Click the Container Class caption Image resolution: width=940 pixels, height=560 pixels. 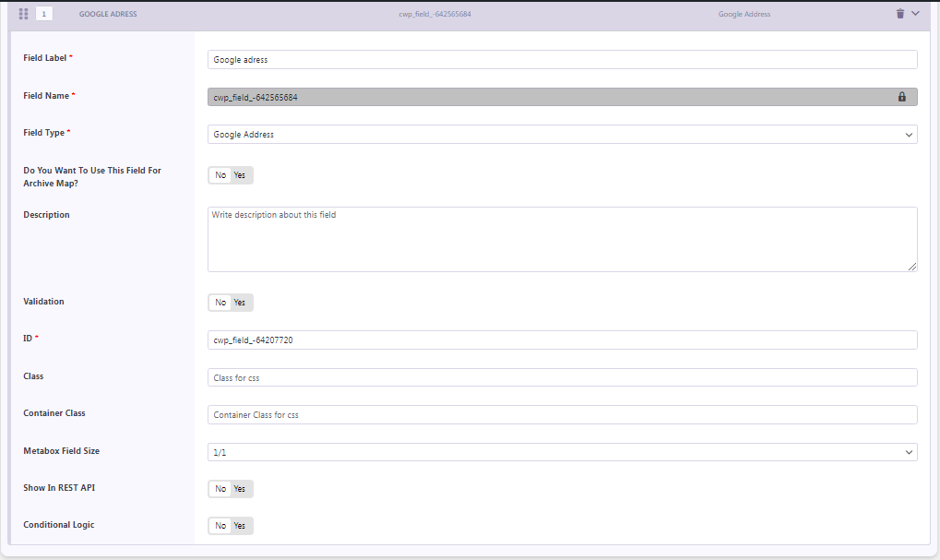(54, 413)
